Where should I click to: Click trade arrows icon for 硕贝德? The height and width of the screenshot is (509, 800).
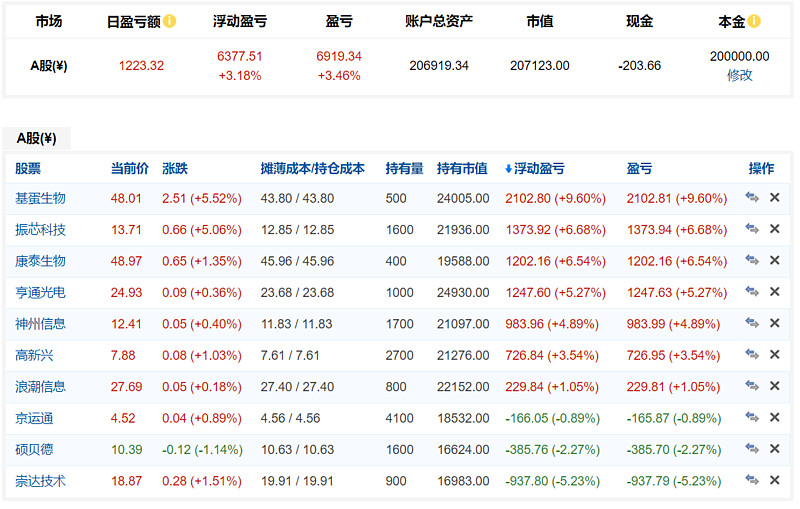[752, 449]
